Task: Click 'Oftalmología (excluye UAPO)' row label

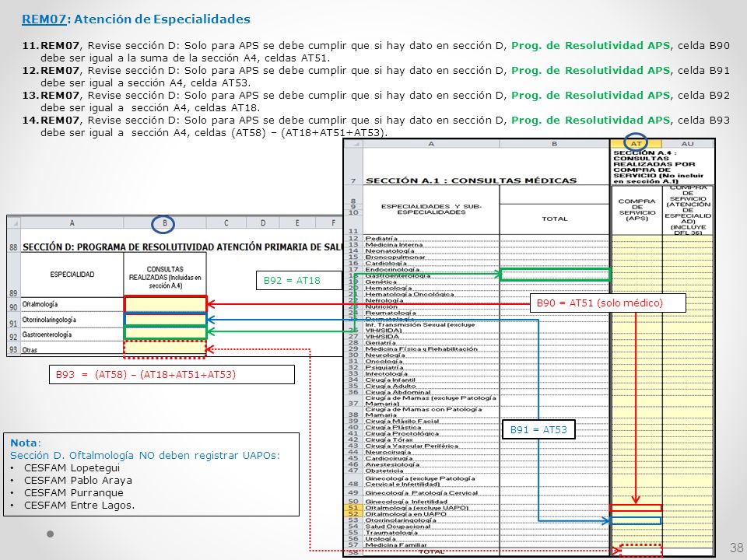Action: click(416, 508)
